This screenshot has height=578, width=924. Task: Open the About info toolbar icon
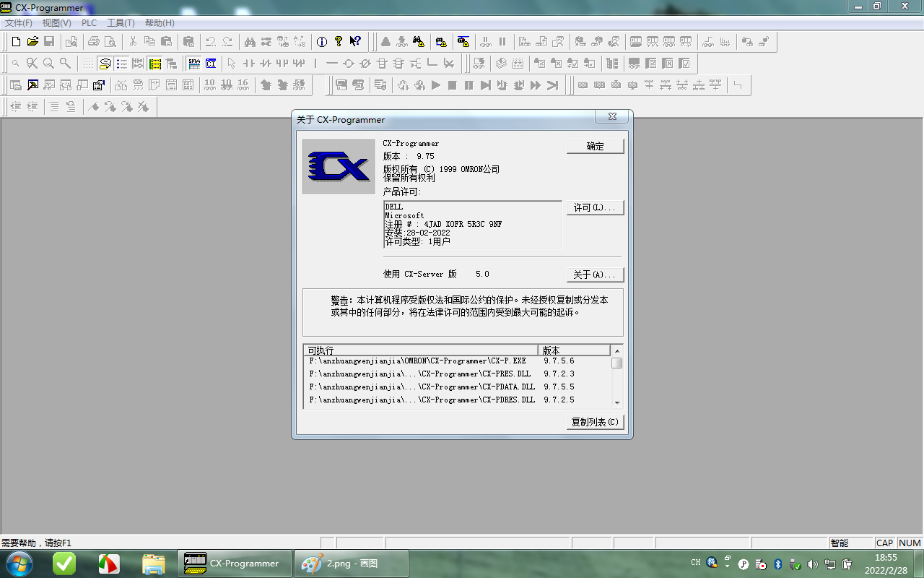pyautogui.click(x=322, y=42)
